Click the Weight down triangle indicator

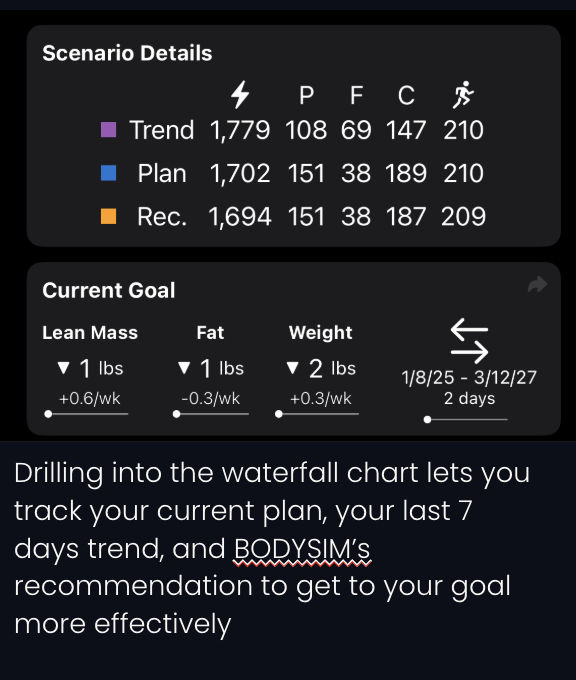click(293, 368)
